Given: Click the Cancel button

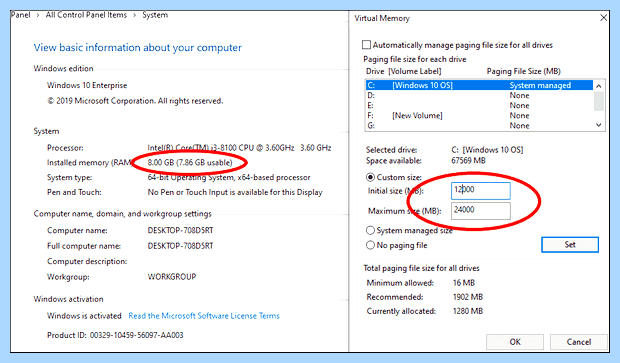Looking at the screenshot, I should point(578,342).
